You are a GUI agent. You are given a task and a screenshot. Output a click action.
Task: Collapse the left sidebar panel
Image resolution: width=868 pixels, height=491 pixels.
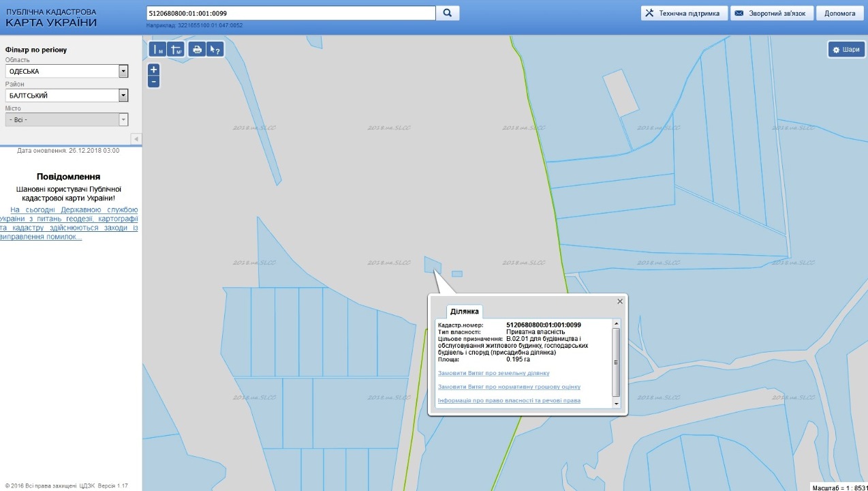pos(136,139)
